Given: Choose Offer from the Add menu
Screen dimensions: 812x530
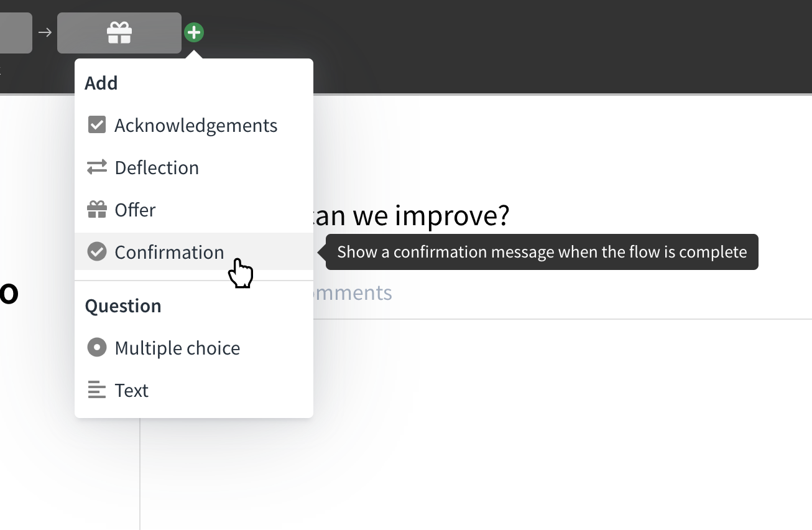Looking at the screenshot, I should point(135,210).
